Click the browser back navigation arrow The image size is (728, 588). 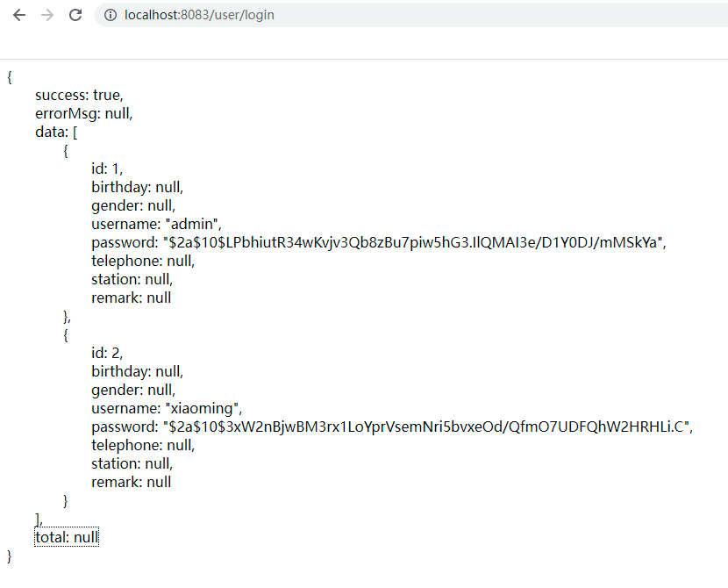[x=18, y=15]
